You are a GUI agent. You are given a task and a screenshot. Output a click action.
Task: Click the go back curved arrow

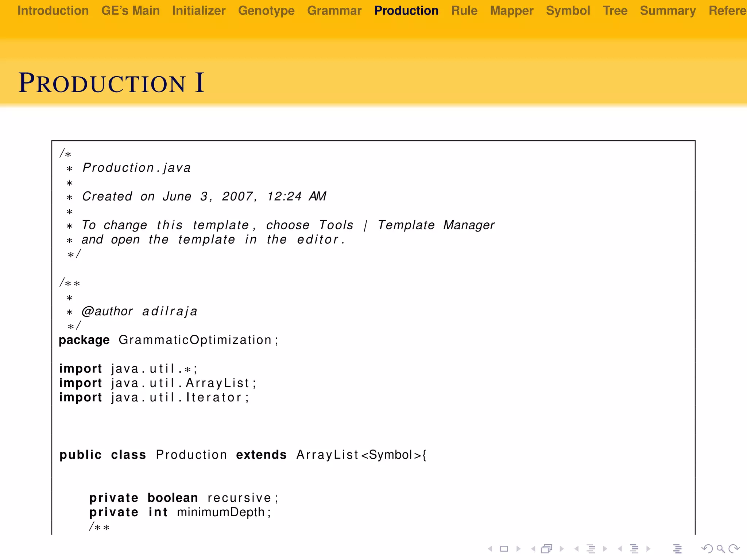pos(707,549)
